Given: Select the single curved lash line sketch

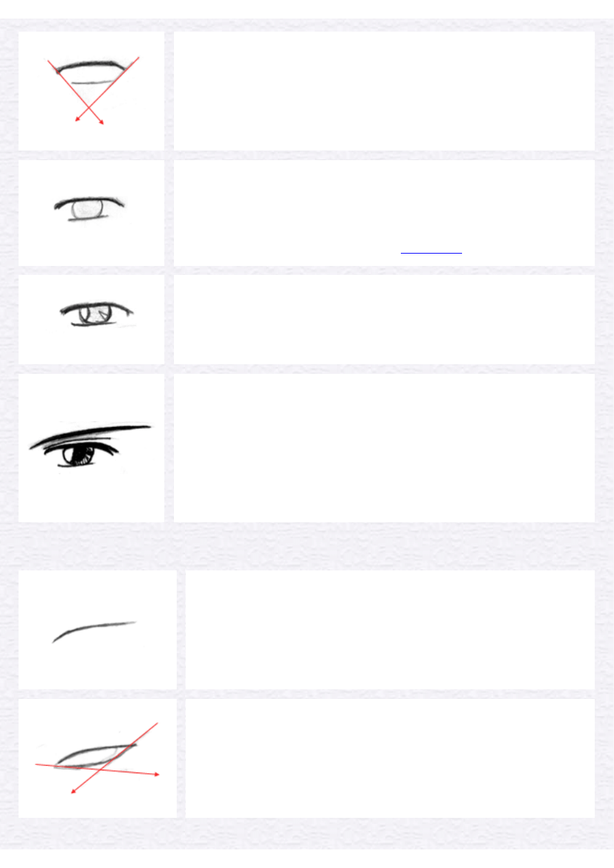Looking at the screenshot, I should coord(97,630).
